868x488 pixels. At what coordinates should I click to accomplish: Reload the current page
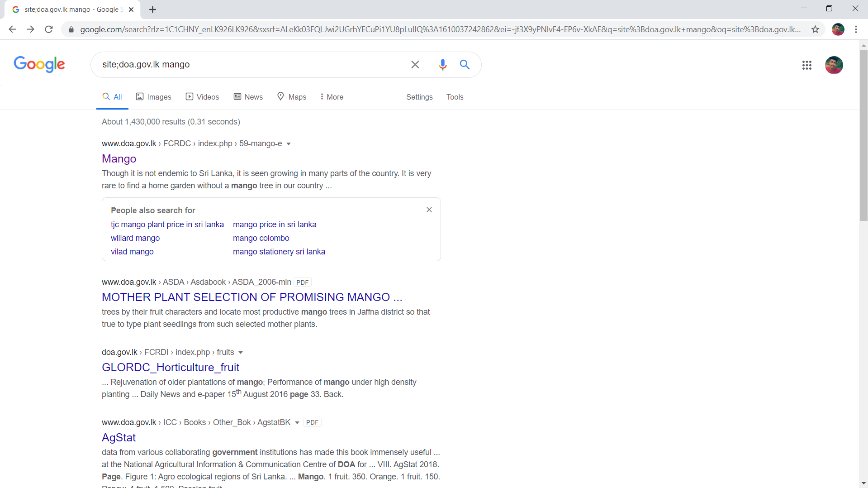[49, 29]
